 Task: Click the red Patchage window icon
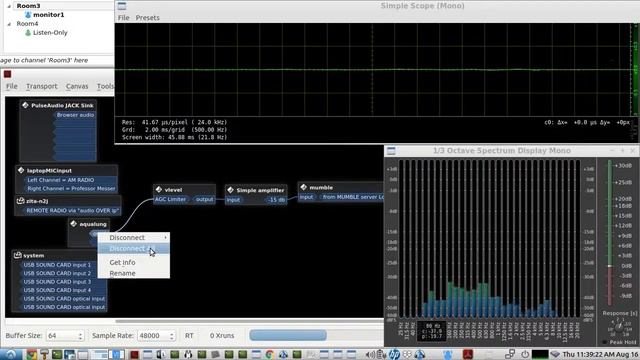tap(7, 74)
